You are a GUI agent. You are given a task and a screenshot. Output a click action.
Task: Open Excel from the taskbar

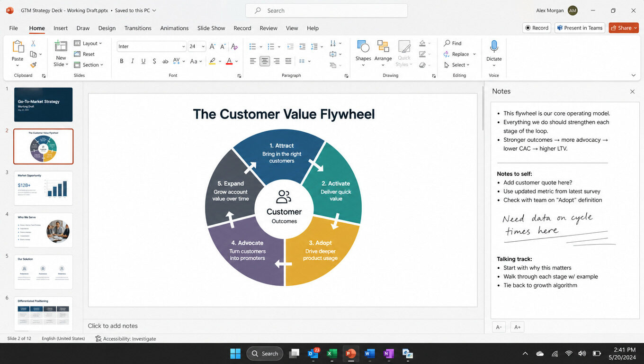click(332, 354)
